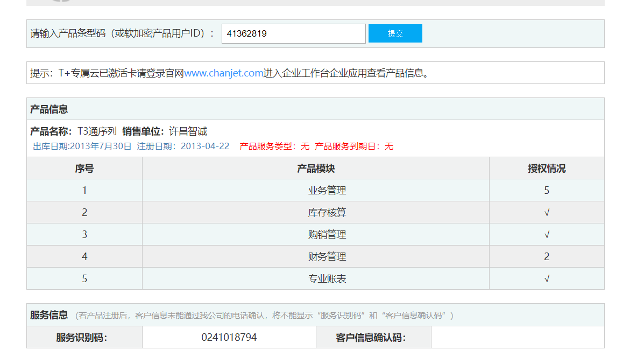Open the www.chanjet.com link
The image size is (644, 364).
[x=223, y=73]
